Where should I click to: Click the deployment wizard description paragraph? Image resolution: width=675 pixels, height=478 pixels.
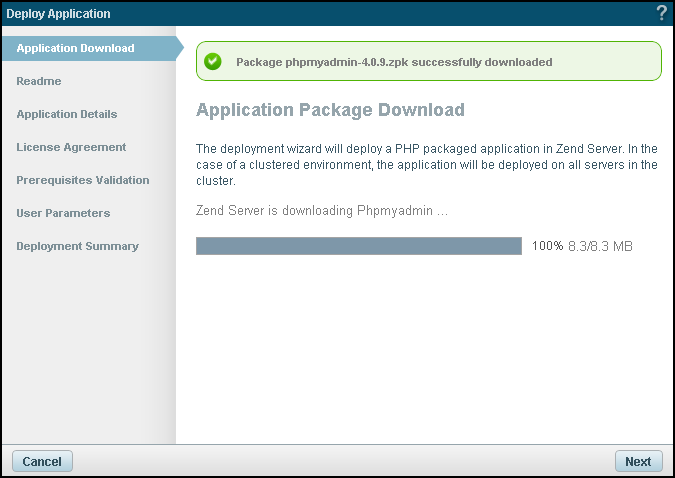pos(427,165)
